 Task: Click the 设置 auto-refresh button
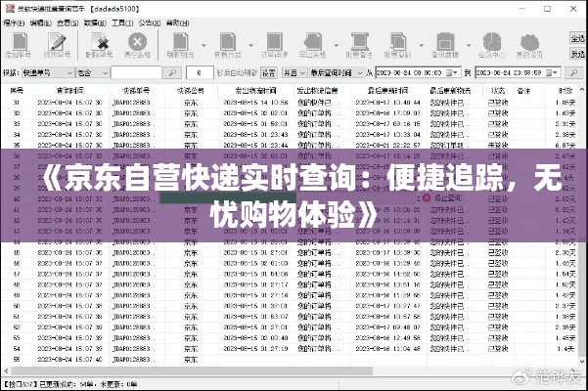[268, 72]
